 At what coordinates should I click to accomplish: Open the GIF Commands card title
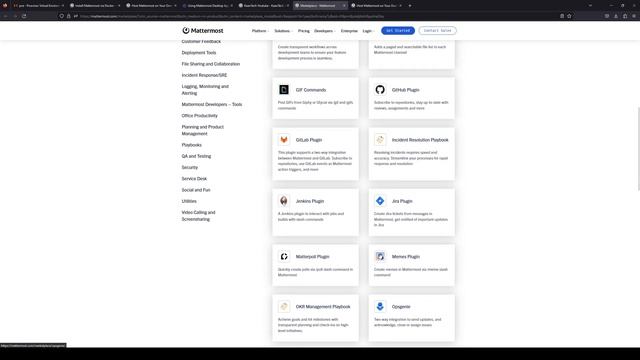[311, 90]
